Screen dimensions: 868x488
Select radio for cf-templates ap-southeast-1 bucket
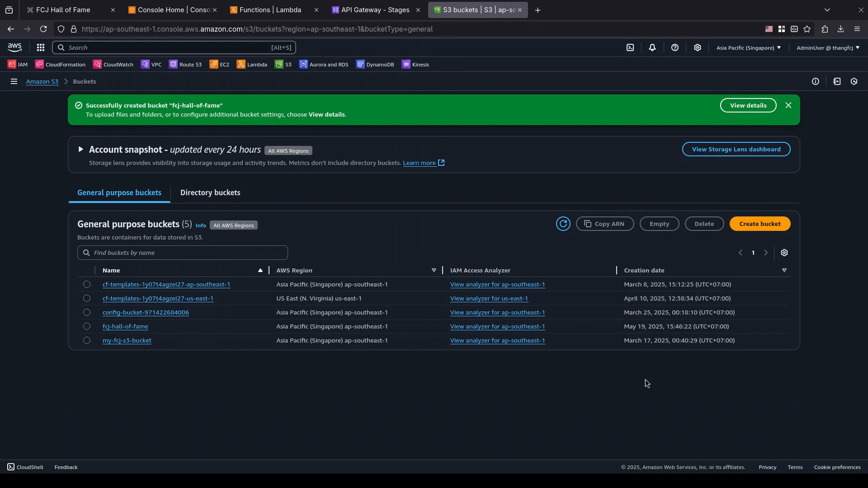pos(87,284)
